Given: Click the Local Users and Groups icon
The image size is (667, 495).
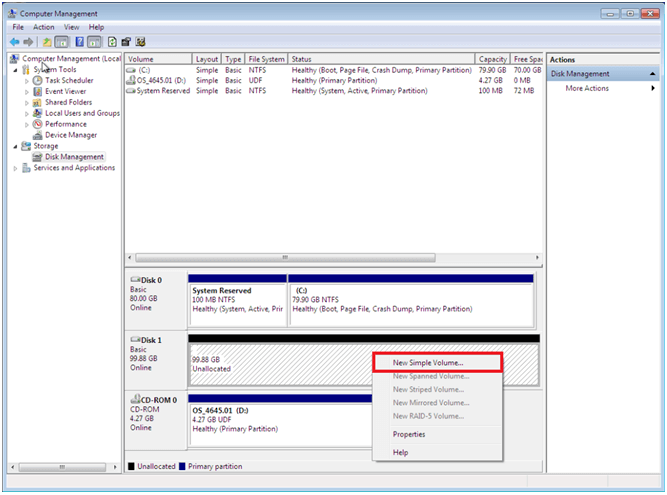Looking at the screenshot, I should (x=37, y=113).
